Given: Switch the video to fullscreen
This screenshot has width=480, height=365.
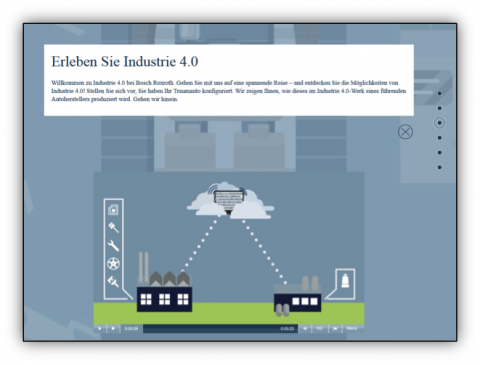Looking at the screenshot, I should click(335, 329).
